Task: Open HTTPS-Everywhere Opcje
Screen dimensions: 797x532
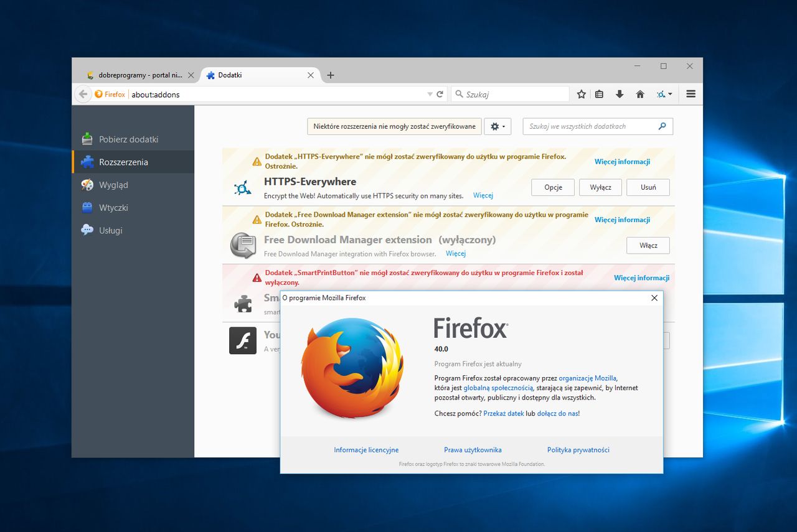Action: (x=553, y=187)
